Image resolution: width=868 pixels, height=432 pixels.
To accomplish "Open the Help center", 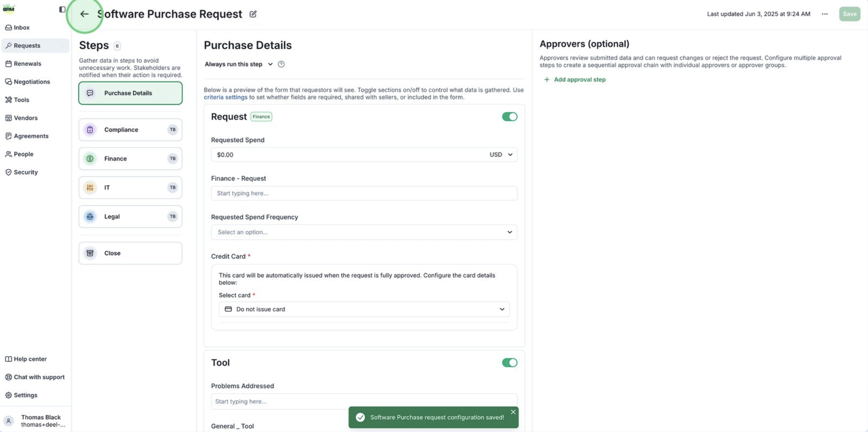I will click(35, 359).
